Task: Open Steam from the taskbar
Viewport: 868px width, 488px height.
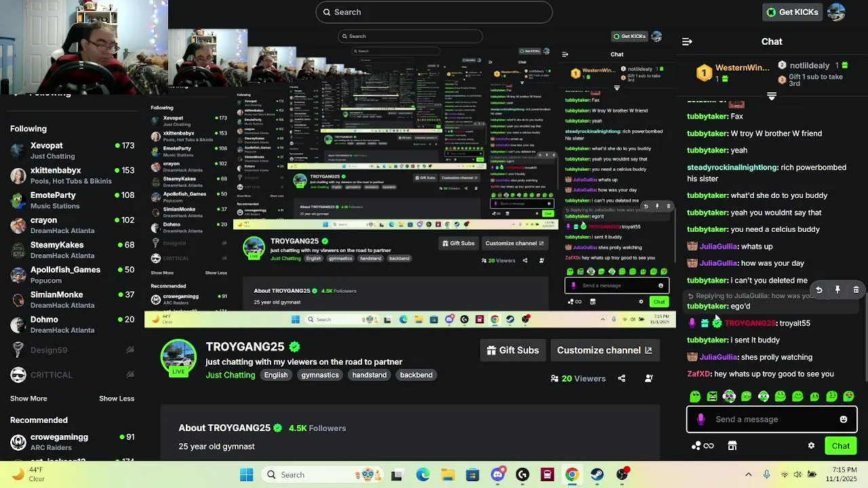Action: click(597, 474)
